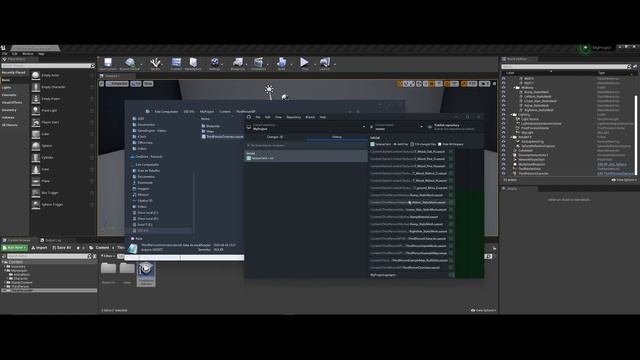This screenshot has width=640, height=360.
Task: Click the Add New button
Action: (14, 248)
